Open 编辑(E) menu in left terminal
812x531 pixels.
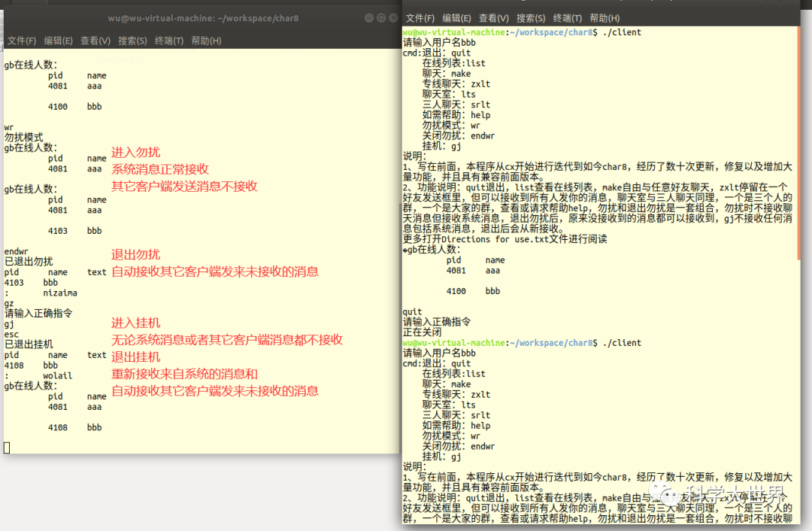click(x=58, y=41)
